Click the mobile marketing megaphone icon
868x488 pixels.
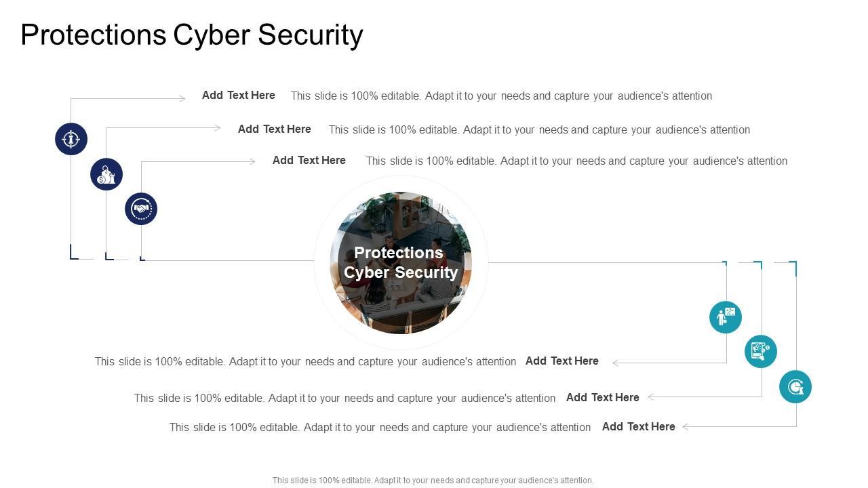coord(761,351)
